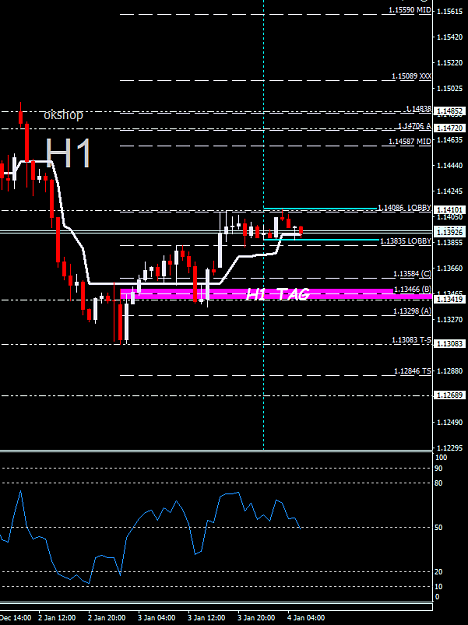This screenshot has height=625, width=468.
Task: Click the 3 Jan 04:00 time axis label
Action: pyautogui.click(x=157, y=618)
